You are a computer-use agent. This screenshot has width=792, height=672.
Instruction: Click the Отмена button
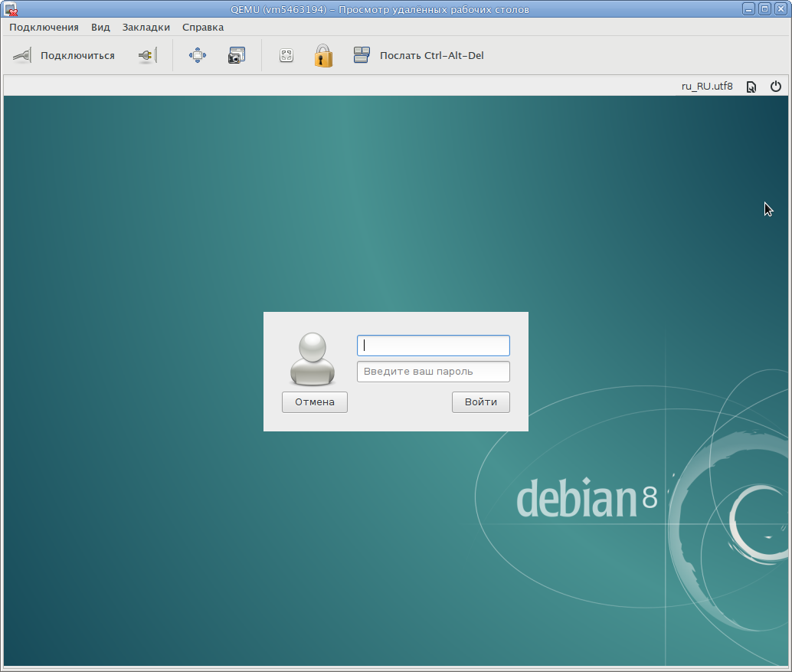click(x=315, y=402)
